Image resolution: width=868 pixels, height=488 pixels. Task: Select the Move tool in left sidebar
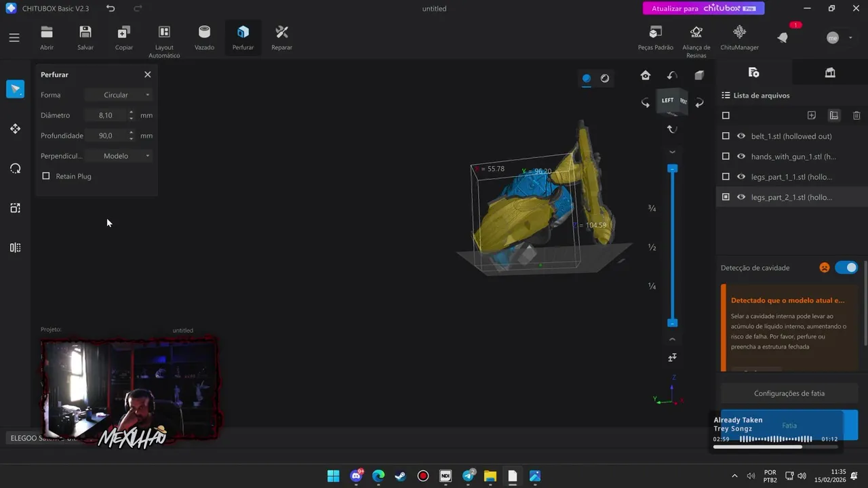(x=15, y=129)
